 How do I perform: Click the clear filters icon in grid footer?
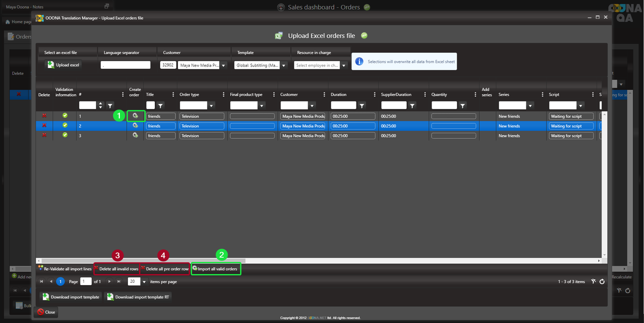(x=593, y=281)
